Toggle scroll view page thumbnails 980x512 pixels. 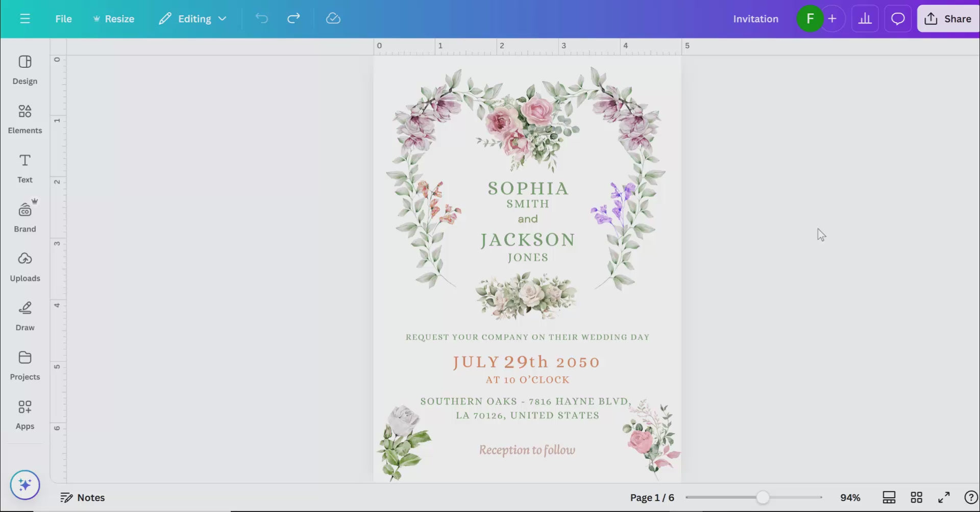pos(889,497)
